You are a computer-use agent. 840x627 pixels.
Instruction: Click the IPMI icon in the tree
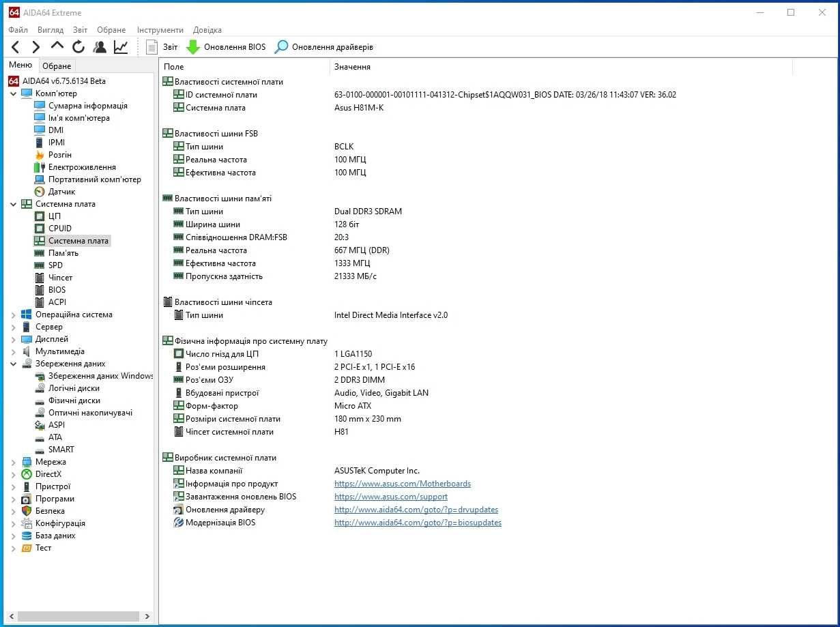pyautogui.click(x=40, y=143)
